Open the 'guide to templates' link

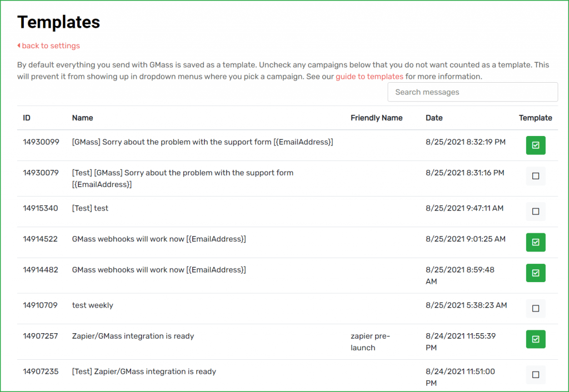[369, 76]
